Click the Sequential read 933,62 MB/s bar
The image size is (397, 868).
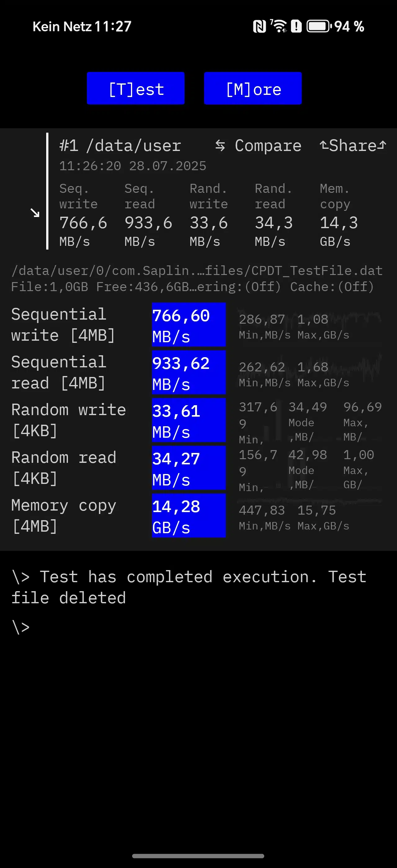point(189,372)
